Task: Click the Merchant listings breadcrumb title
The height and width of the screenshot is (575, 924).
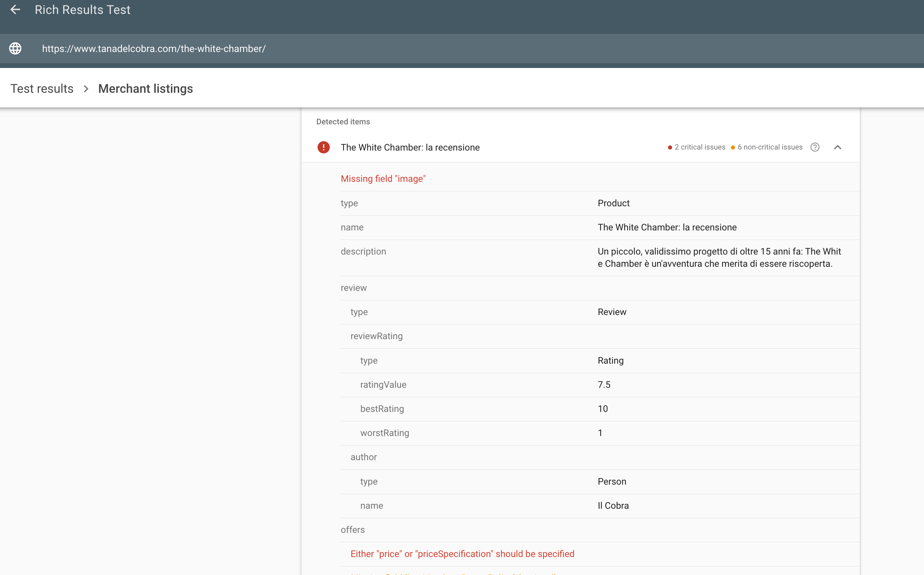Action: coord(145,89)
